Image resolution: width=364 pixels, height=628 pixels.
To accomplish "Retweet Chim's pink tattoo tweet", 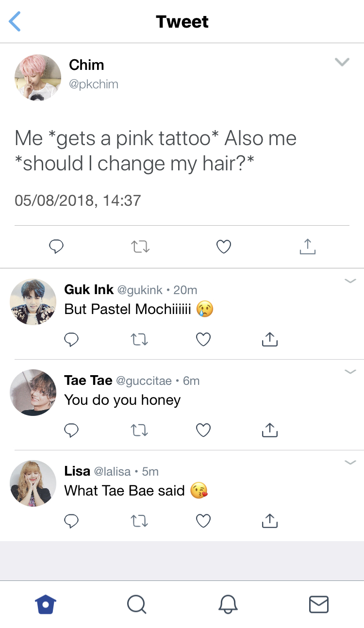I will 140,247.
